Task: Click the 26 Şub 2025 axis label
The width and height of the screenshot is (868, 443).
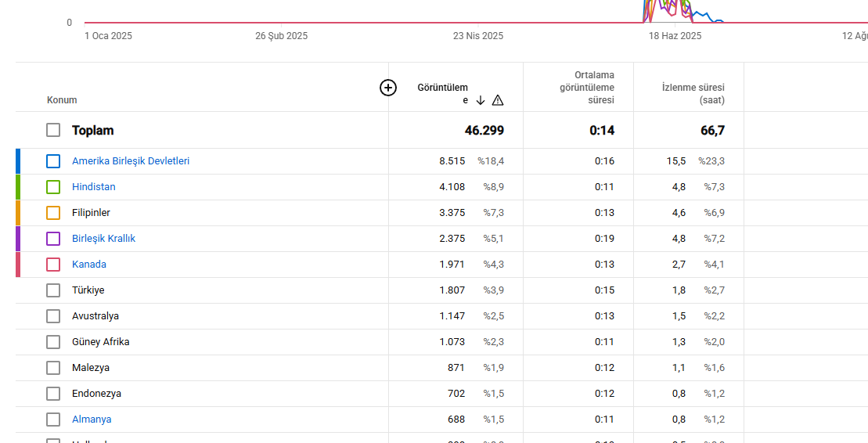Action: (x=281, y=36)
